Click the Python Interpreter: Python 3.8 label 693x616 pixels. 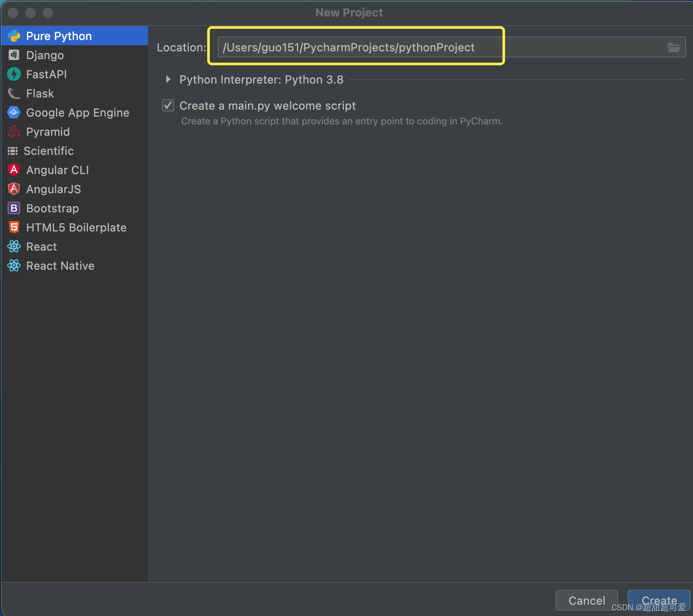[261, 80]
